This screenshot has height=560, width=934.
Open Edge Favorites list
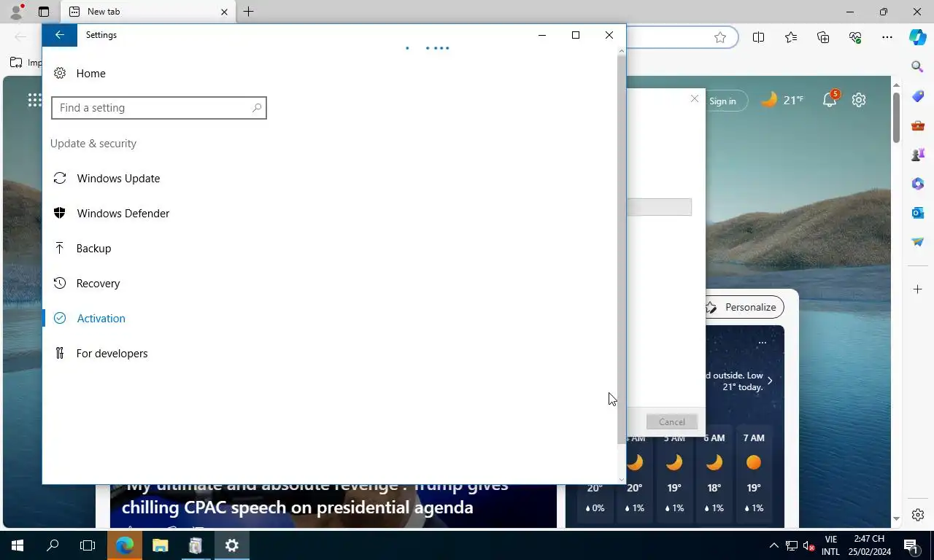791,37
